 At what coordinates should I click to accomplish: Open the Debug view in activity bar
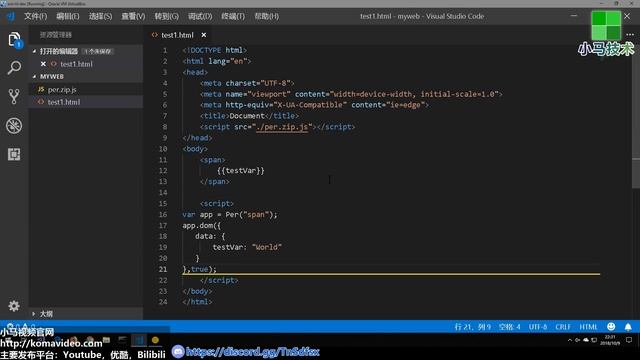click(14, 126)
